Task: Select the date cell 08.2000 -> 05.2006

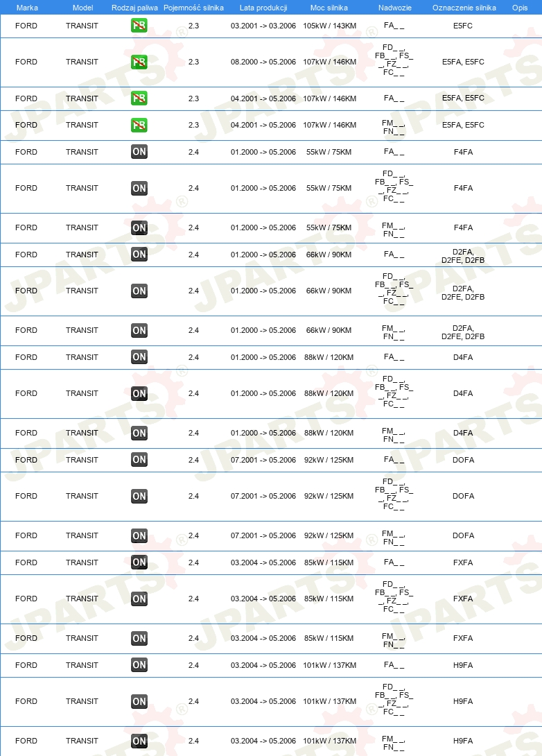Action: (x=263, y=62)
